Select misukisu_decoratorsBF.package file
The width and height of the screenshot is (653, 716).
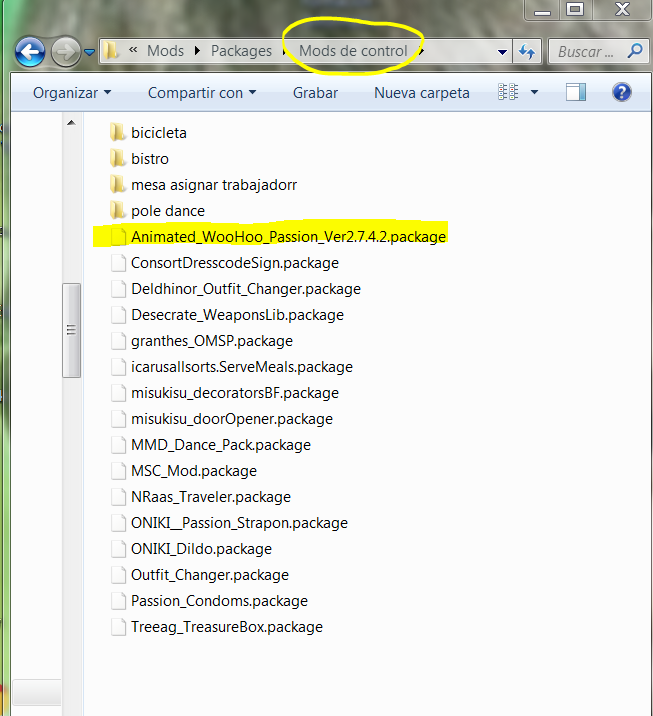click(235, 393)
